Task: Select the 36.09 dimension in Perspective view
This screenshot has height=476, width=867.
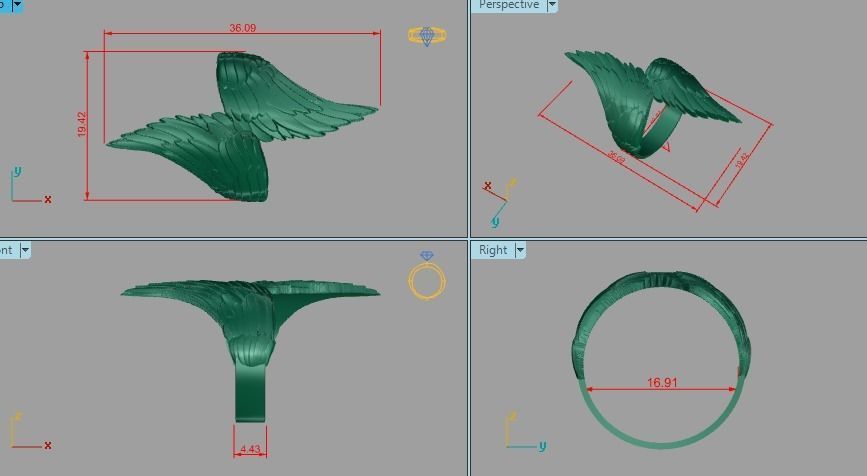Action: [x=617, y=156]
